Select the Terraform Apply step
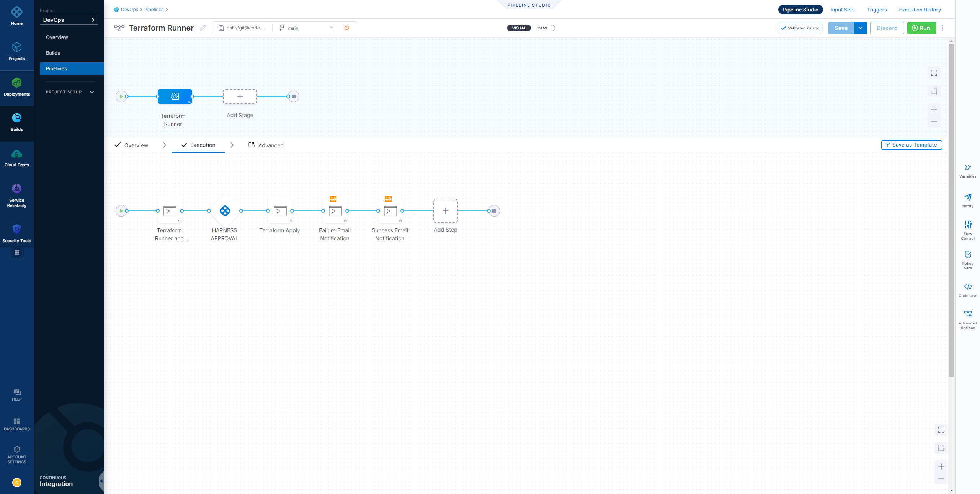This screenshot has height=494, width=980. click(280, 211)
